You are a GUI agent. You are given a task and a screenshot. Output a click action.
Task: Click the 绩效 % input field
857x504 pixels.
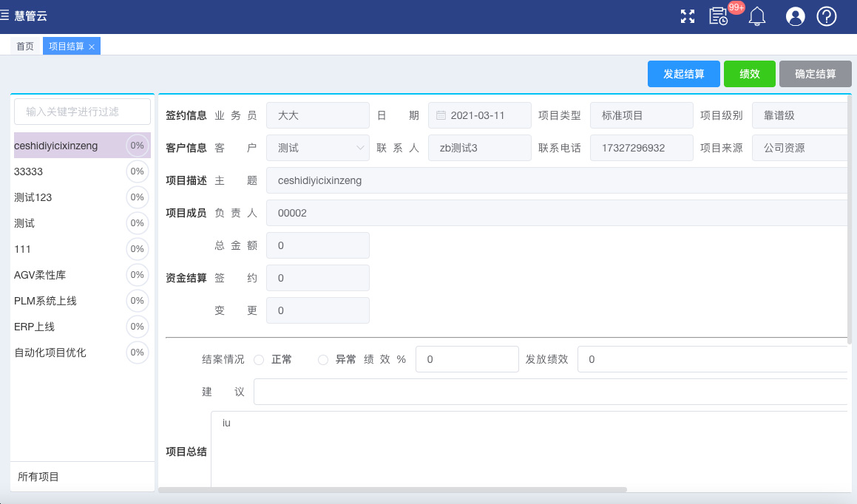click(467, 359)
